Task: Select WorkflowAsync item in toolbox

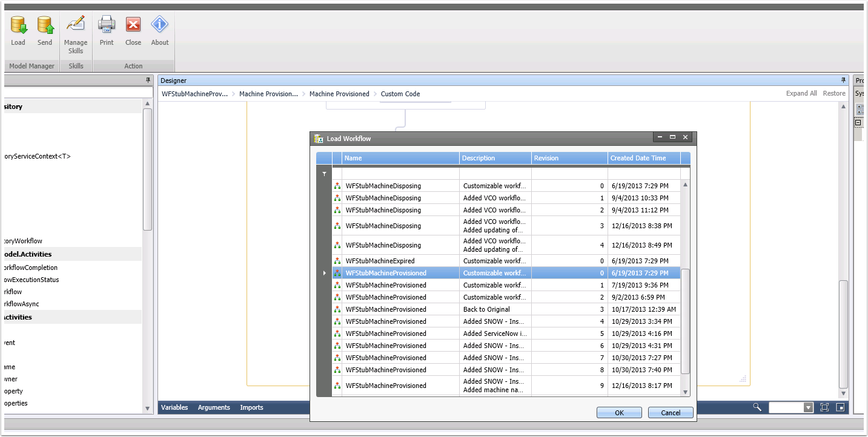Action: coord(21,304)
